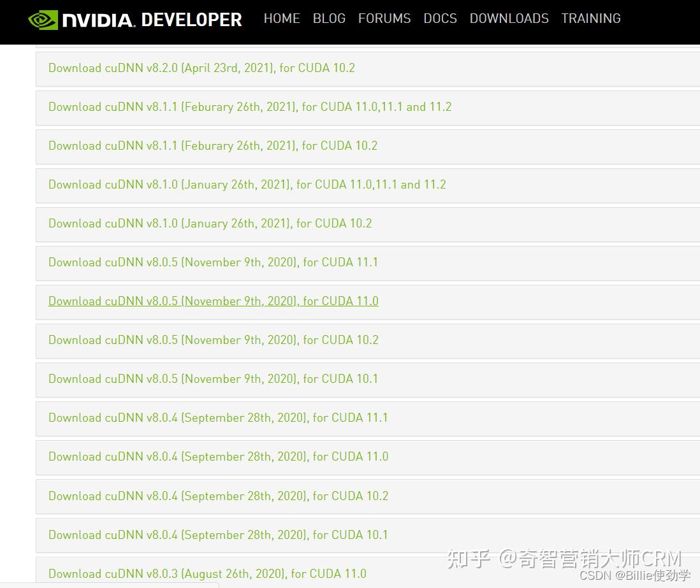
Task: Open the TRAINING page
Action: [x=591, y=18]
